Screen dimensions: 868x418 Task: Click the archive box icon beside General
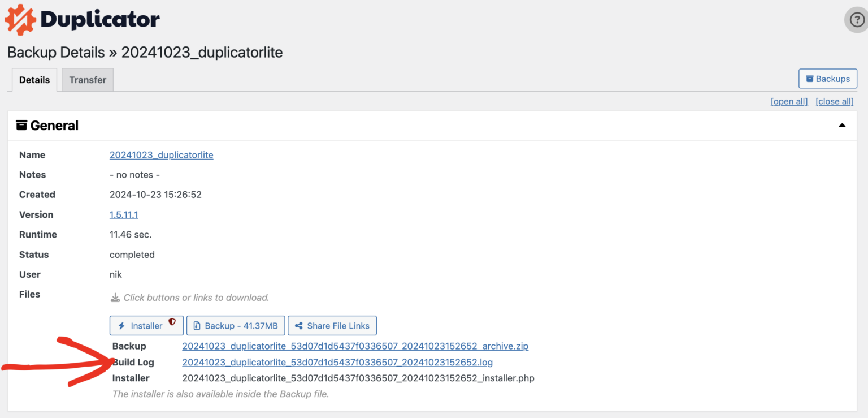click(21, 126)
